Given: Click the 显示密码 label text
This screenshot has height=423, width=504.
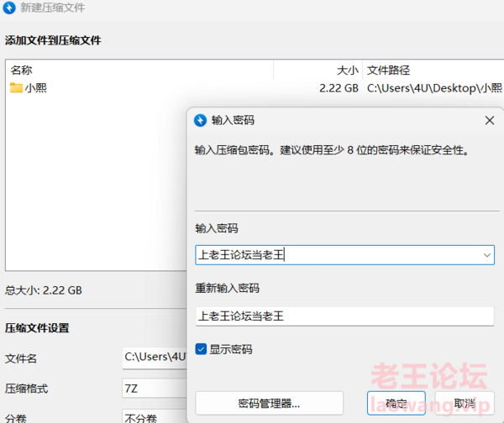Looking at the screenshot, I should click(231, 349).
